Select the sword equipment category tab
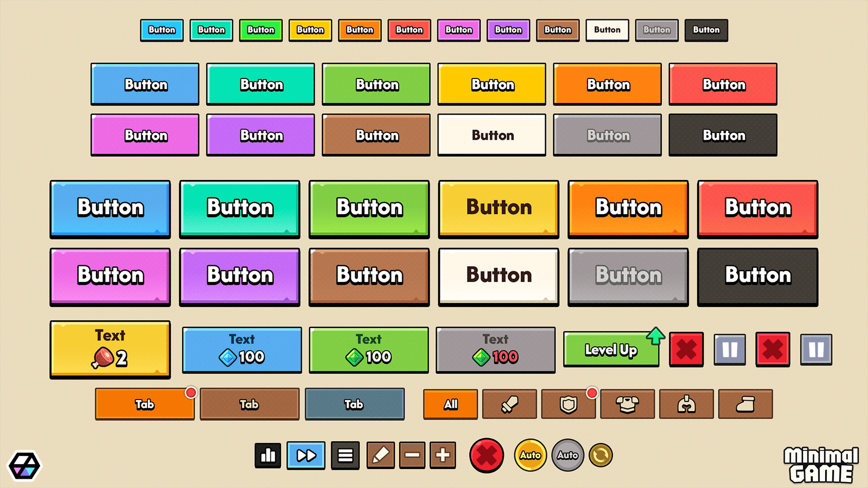 point(509,404)
